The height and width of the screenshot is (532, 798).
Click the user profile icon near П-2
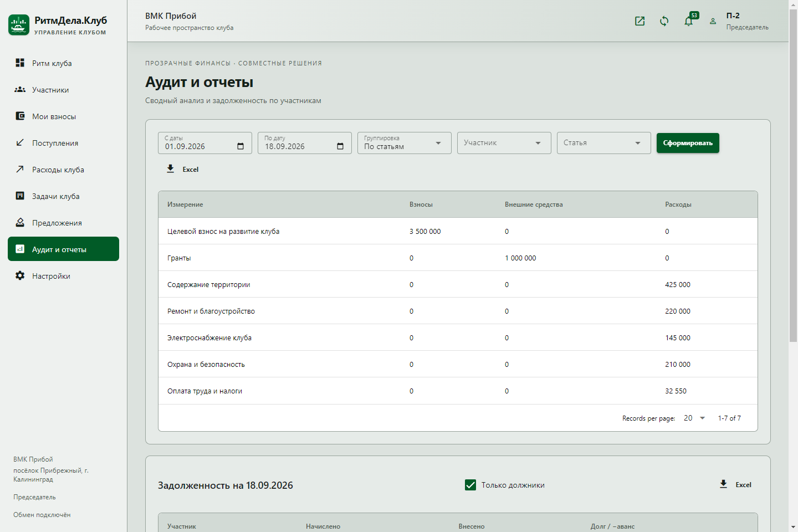713,21
